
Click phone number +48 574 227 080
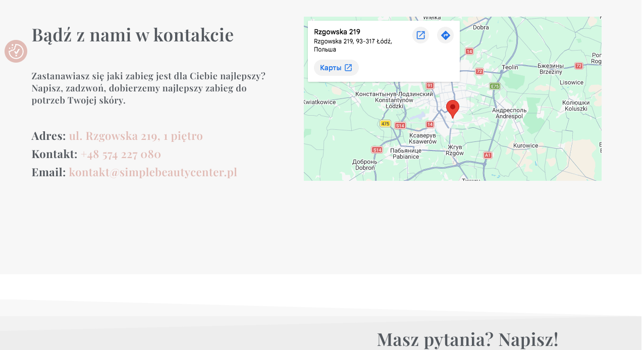point(121,154)
